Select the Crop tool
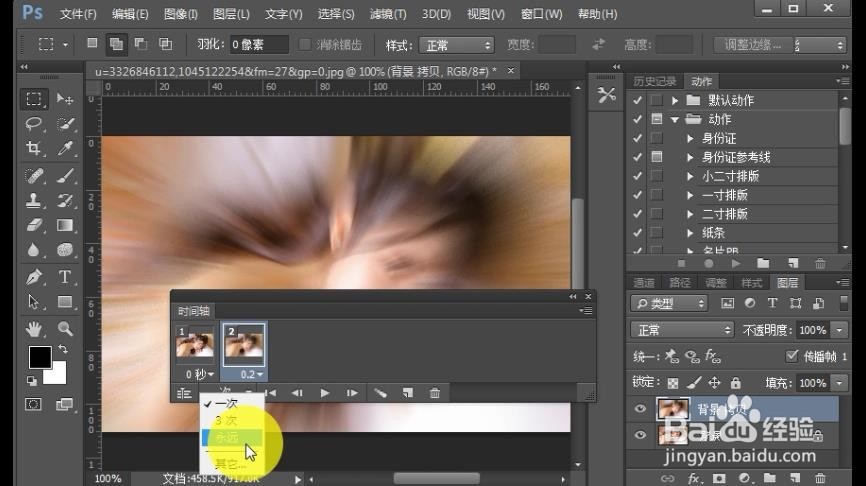 pos(34,148)
